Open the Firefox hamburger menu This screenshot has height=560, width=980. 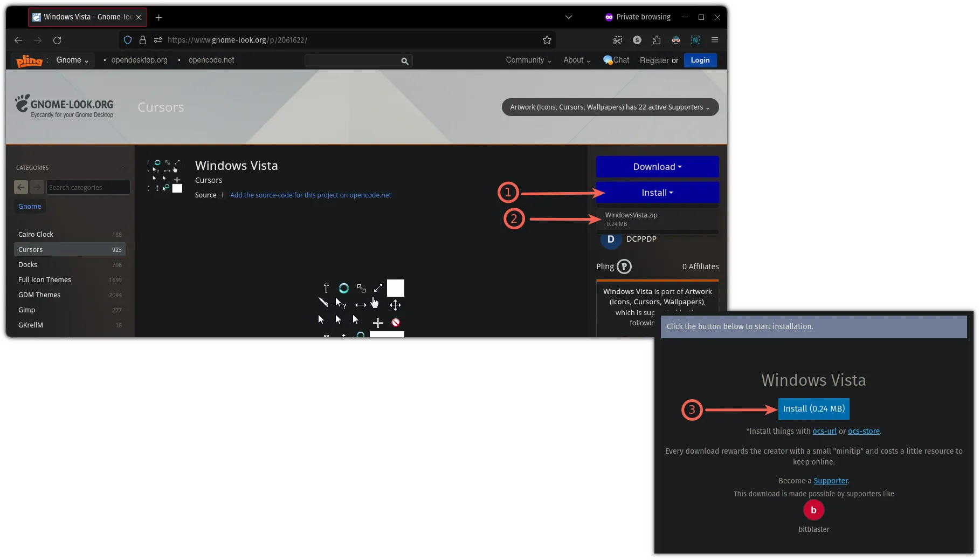click(715, 40)
